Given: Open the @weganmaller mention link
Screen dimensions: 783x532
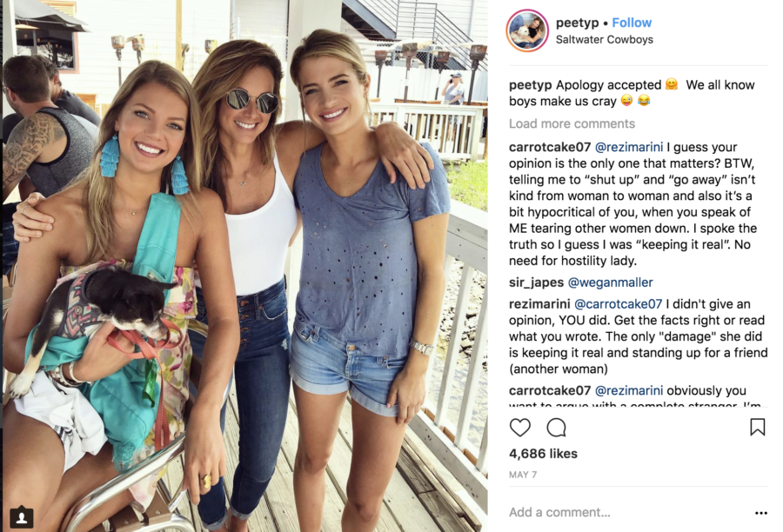Looking at the screenshot, I should click(x=610, y=283).
